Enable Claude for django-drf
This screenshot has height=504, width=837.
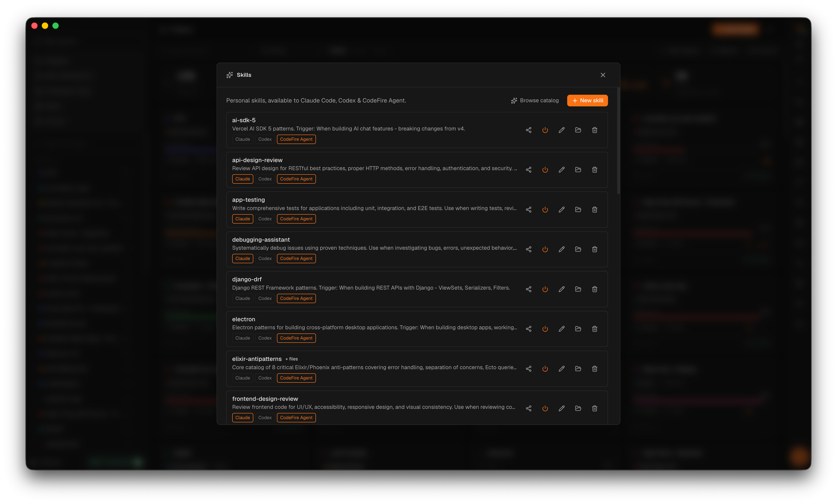point(243,298)
